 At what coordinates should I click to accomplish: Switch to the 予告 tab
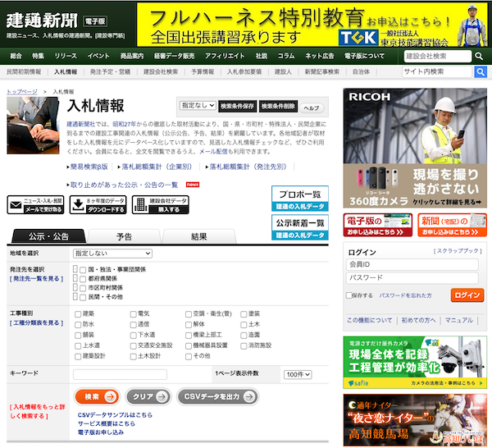(124, 236)
